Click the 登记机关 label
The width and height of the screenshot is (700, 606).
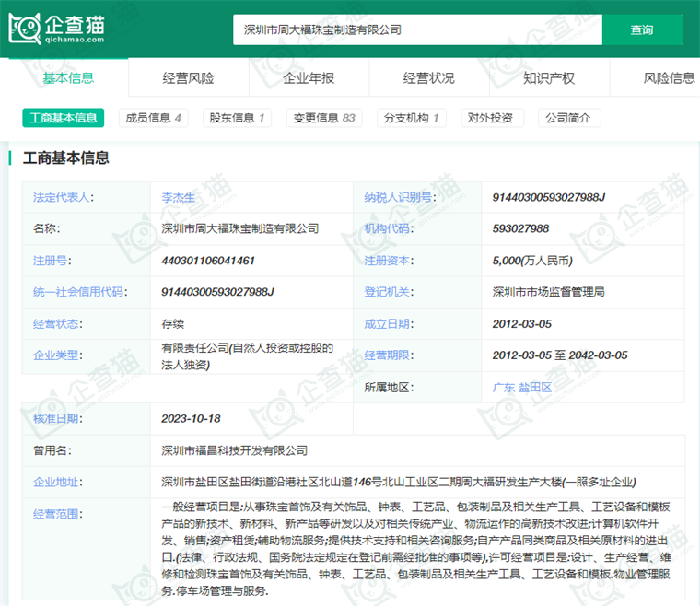coord(389,292)
